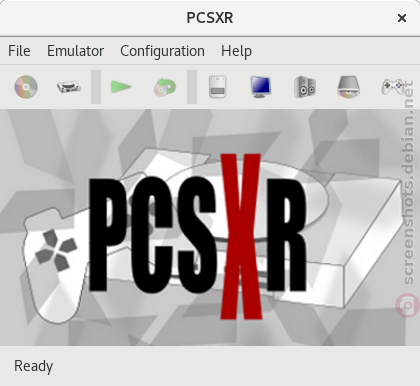
Task: Click separator after the Run BIOS icon
Action: pos(96,87)
